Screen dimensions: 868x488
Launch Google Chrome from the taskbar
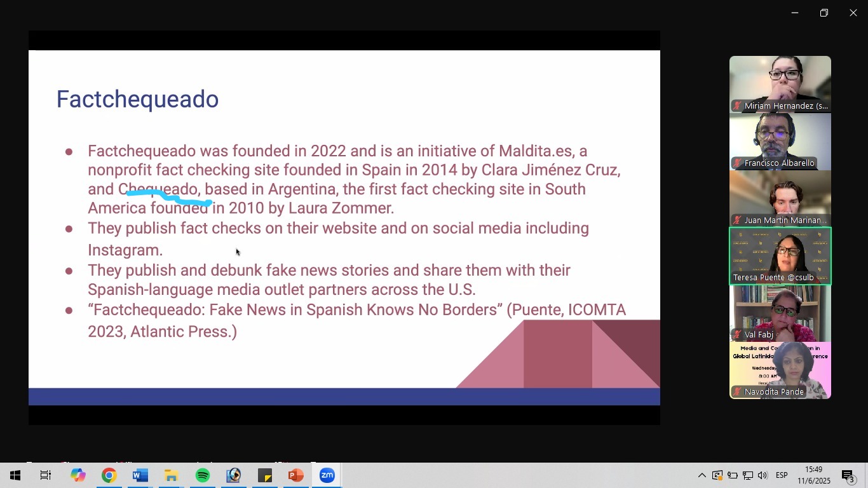109,475
